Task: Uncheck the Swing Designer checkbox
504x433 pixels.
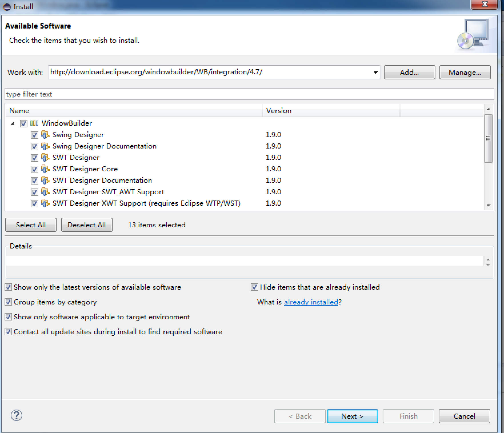Action: (34, 135)
